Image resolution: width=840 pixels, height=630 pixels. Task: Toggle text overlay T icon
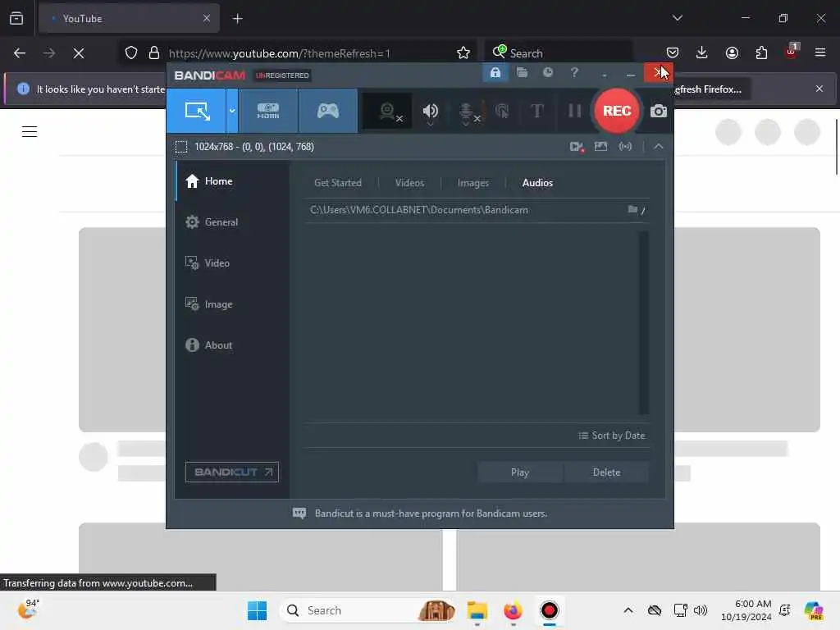[x=536, y=111]
